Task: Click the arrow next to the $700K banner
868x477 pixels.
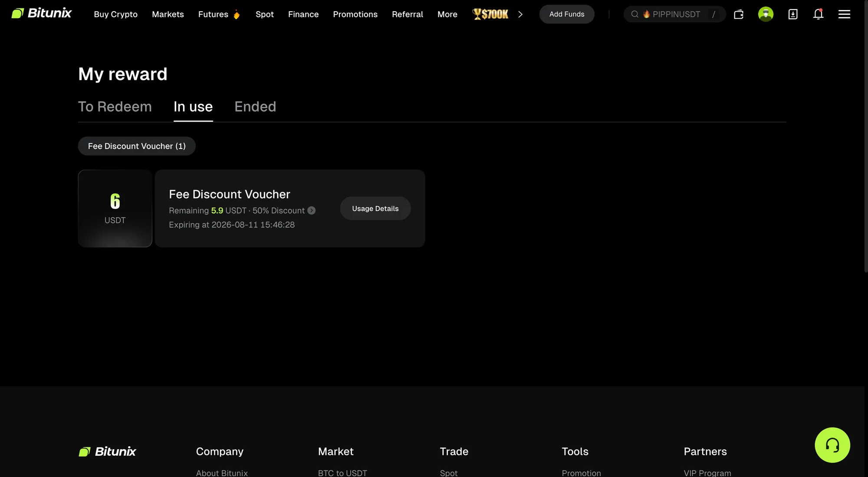Action: [520, 14]
